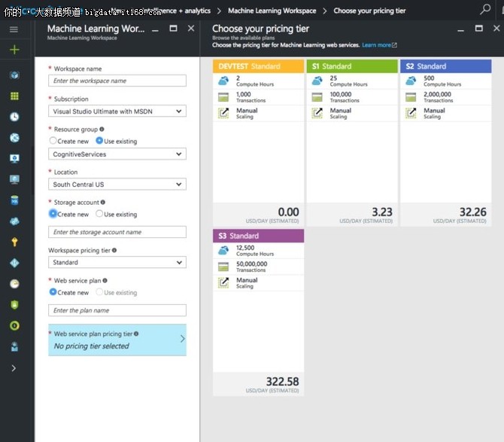Click the 0.00 USD/day estimate
504x442 pixels.
(288, 212)
